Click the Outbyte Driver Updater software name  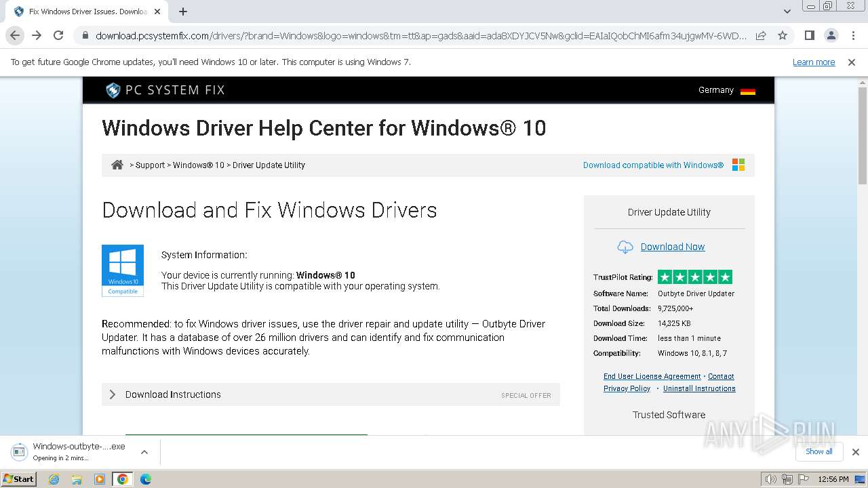[696, 293]
